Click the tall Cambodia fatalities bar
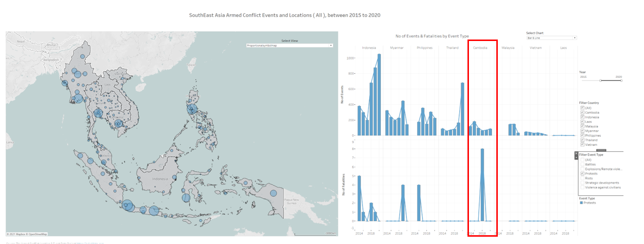 click(482, 184)
